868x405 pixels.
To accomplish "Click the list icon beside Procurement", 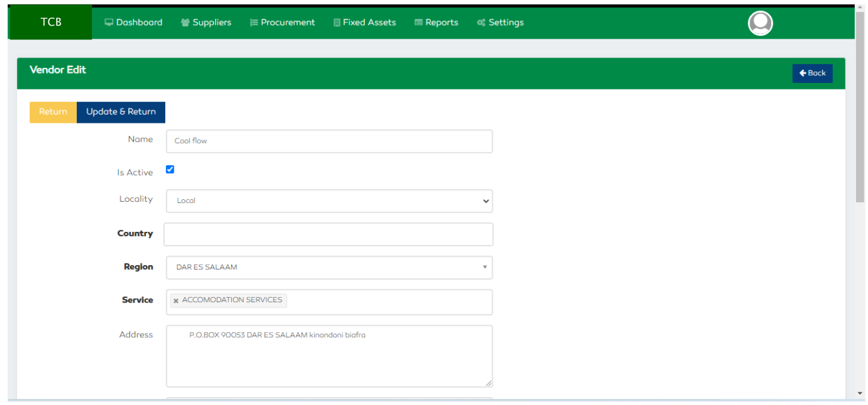I will tap(254, 22).
